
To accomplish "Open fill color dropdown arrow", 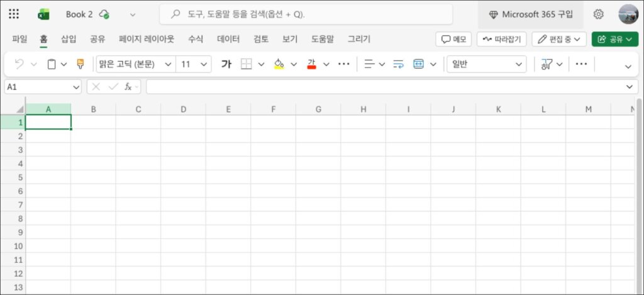I will (x=294, y=65).
